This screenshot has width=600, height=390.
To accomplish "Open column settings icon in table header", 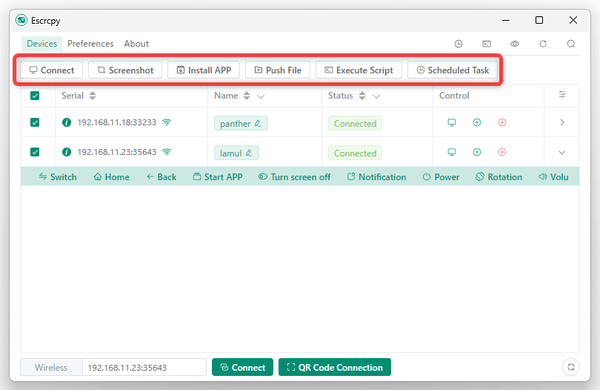I will [562, 95].
